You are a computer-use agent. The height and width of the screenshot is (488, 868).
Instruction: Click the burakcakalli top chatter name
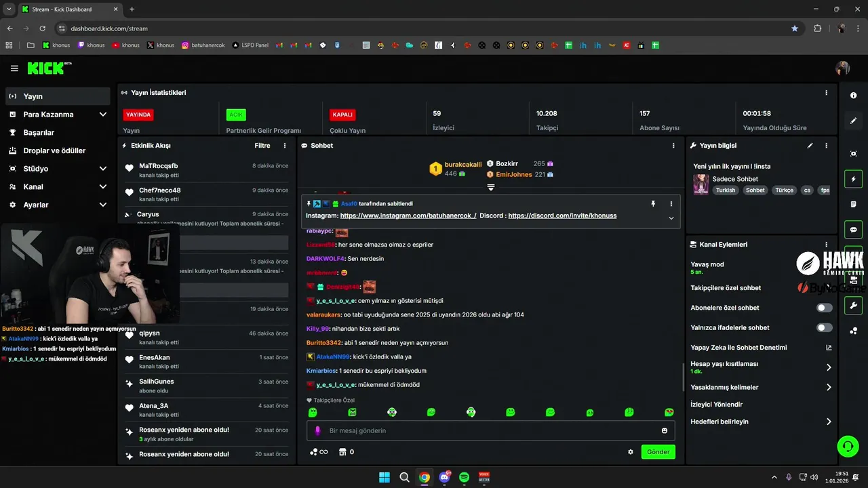pos(463,165)
